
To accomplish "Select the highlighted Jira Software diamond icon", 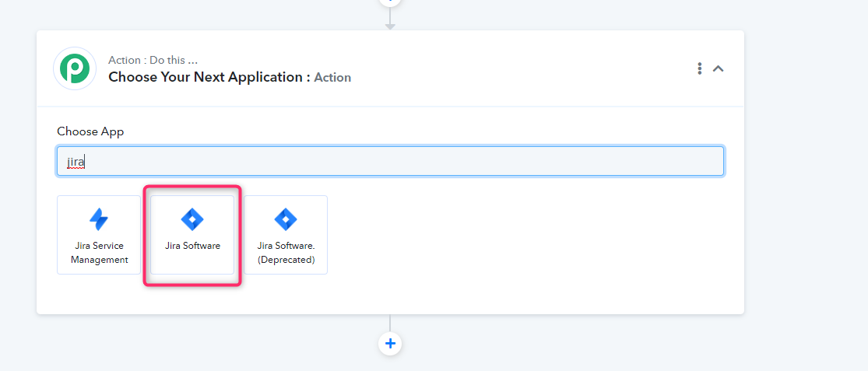I will (x=192, y=219).
